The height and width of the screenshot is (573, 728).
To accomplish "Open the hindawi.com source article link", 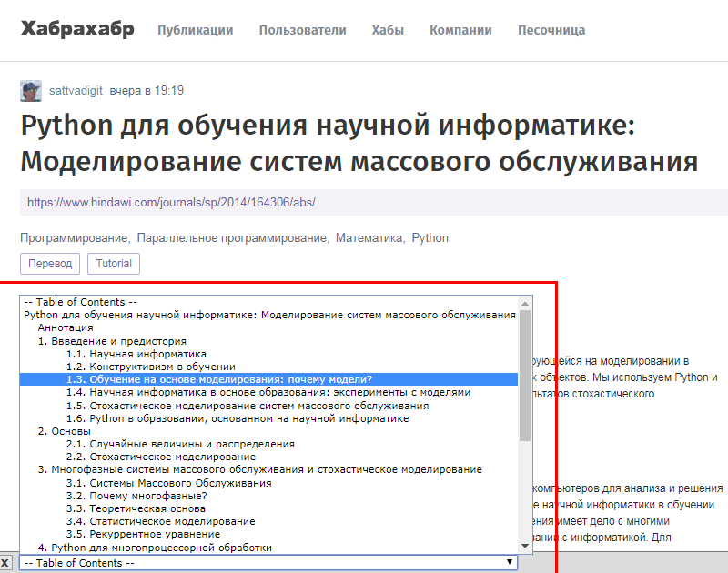I will (x=171, y=202).
